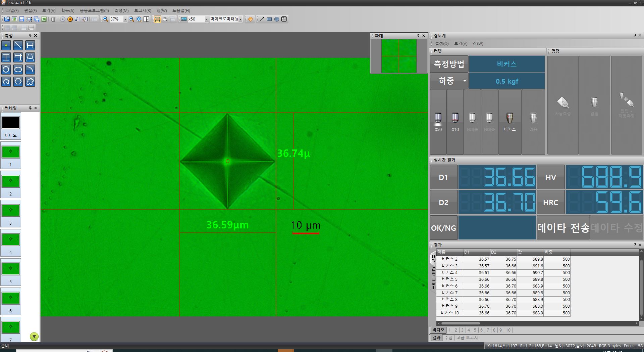644x352 pixels.
Task: Click the trash delete toolbar icon
Action: [x=53, y=19]
